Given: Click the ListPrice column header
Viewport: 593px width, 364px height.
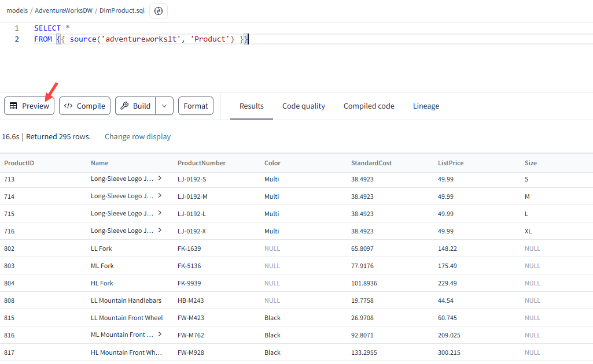Looking at the screenshot, I should point(451,163).
